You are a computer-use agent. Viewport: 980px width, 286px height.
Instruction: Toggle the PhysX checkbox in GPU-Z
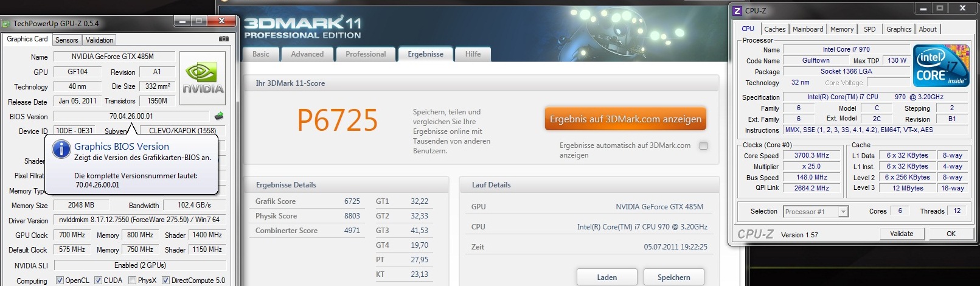(x=133, y=281)
